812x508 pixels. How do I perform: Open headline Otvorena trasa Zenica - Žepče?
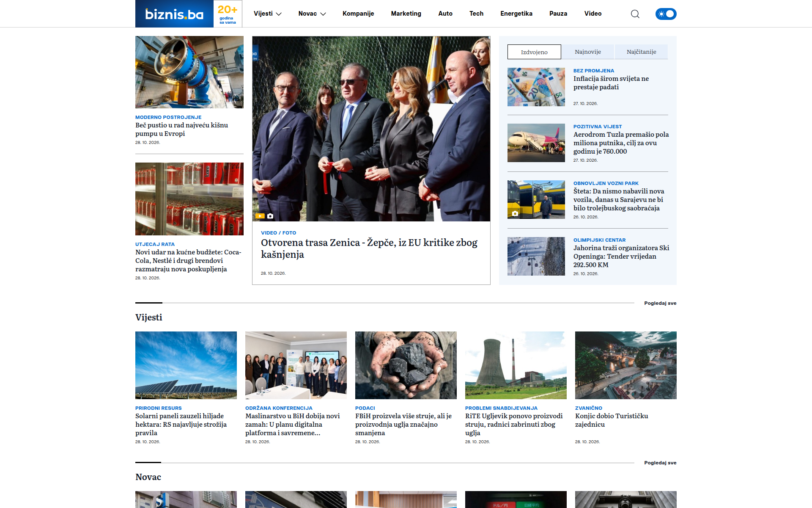tap(369, 248)
